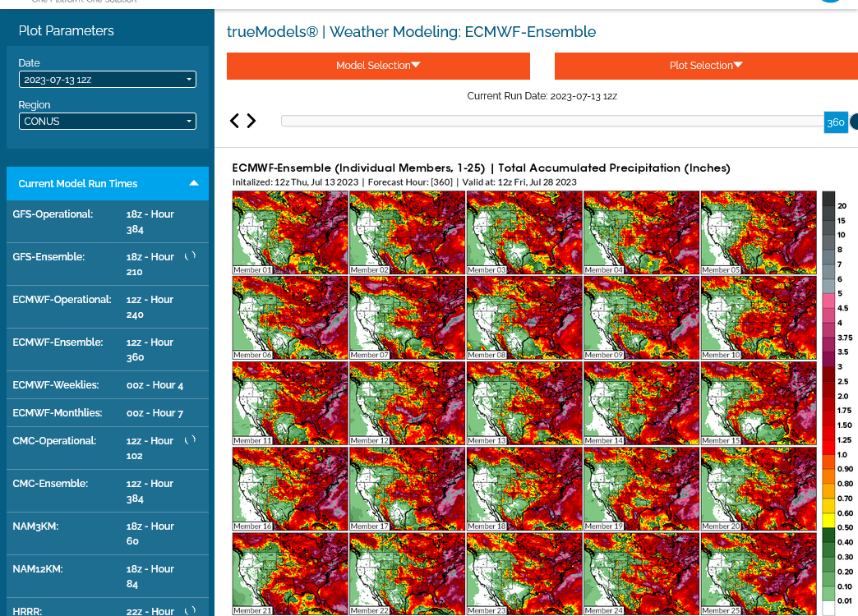Click the Member 16 ensemble map
This screenshot has width=858, height=616.
pos(290,489)
